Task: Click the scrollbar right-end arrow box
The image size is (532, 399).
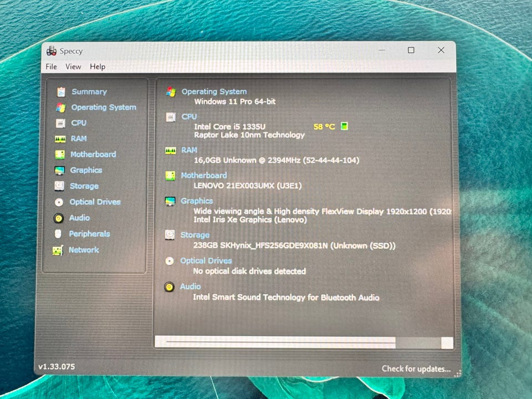Action: point(447,342)
